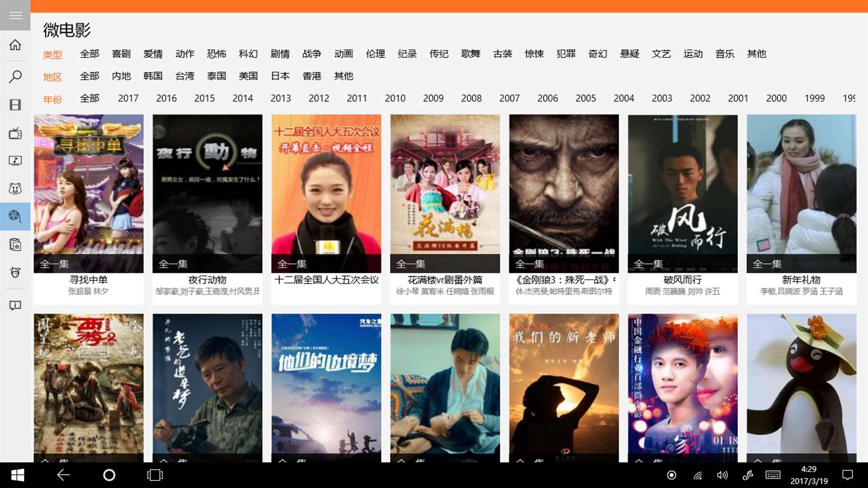Open the network icon in system tray
This screenshot has height=488, width=868.
coord(698,475)
